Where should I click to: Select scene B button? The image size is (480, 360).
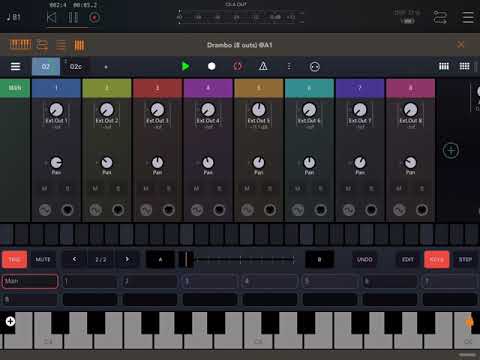319,259
